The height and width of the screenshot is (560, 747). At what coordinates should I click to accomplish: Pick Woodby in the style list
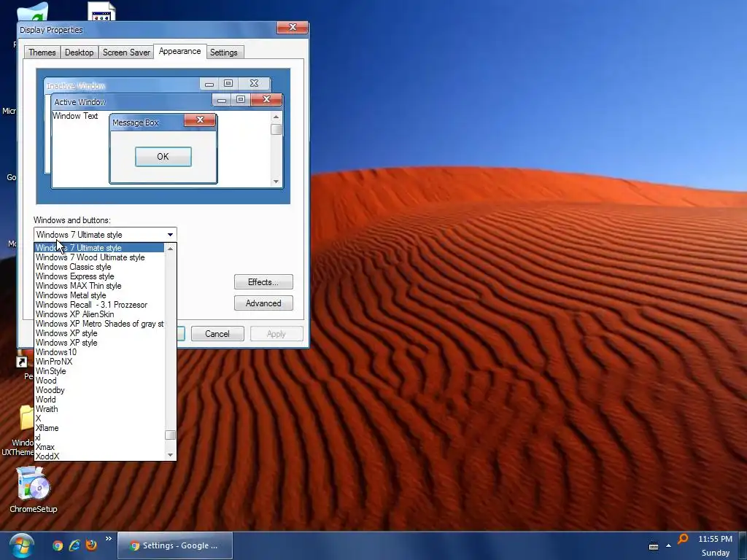tap(99, 390)
